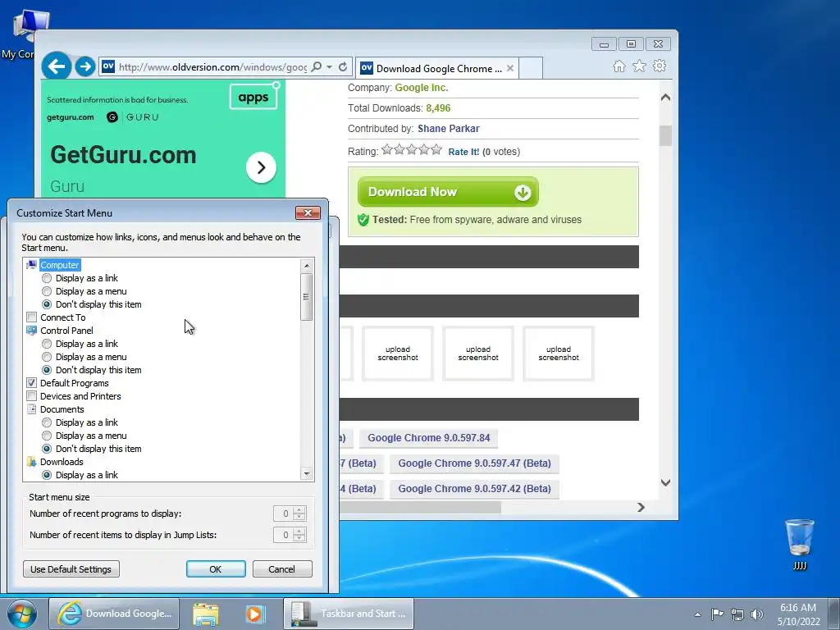Set Documents to Display as a menu

coord(47,436)
